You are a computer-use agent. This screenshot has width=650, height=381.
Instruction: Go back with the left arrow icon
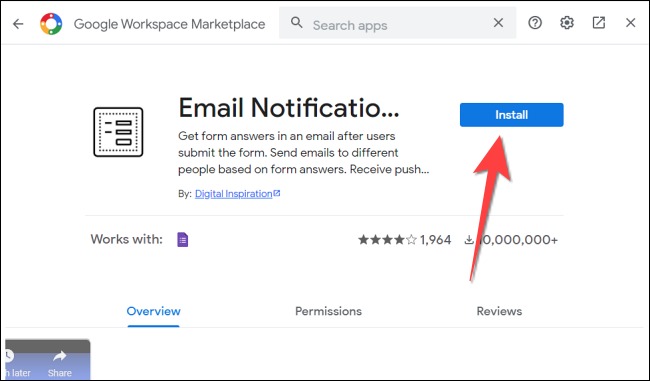(18, 24)
